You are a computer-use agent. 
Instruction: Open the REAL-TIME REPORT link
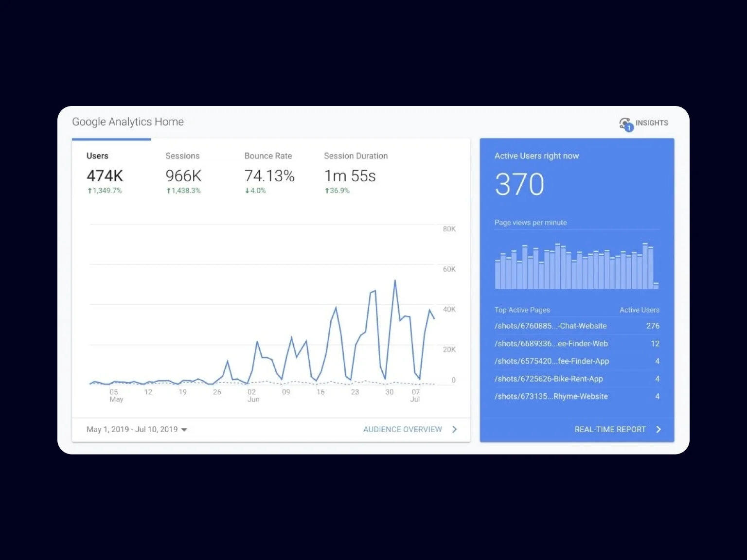click(x=610, y=430)
